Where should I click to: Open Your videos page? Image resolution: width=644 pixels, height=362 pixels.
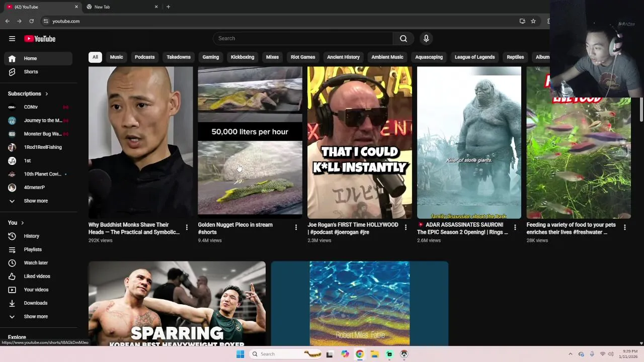(38, 290)
